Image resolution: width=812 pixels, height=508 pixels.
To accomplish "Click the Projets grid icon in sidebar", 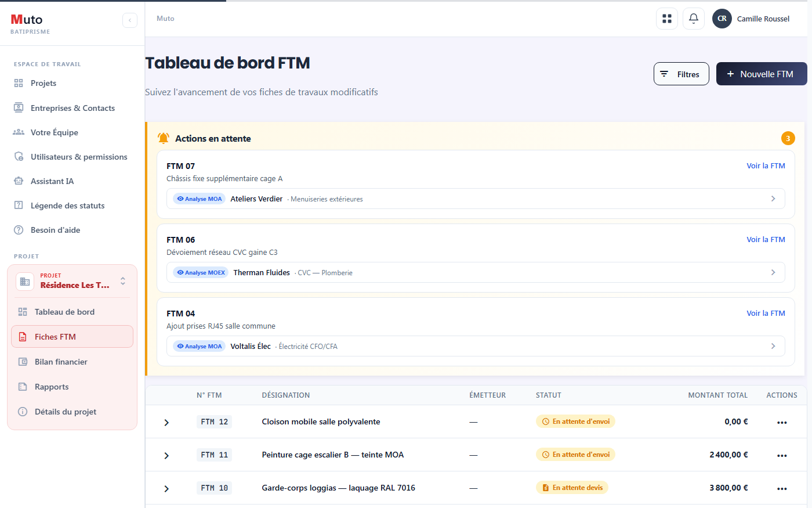I will (x=19, y=83).
